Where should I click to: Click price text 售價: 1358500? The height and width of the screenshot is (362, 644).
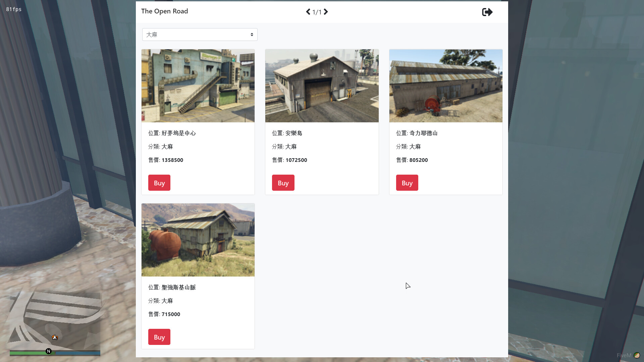166,160
